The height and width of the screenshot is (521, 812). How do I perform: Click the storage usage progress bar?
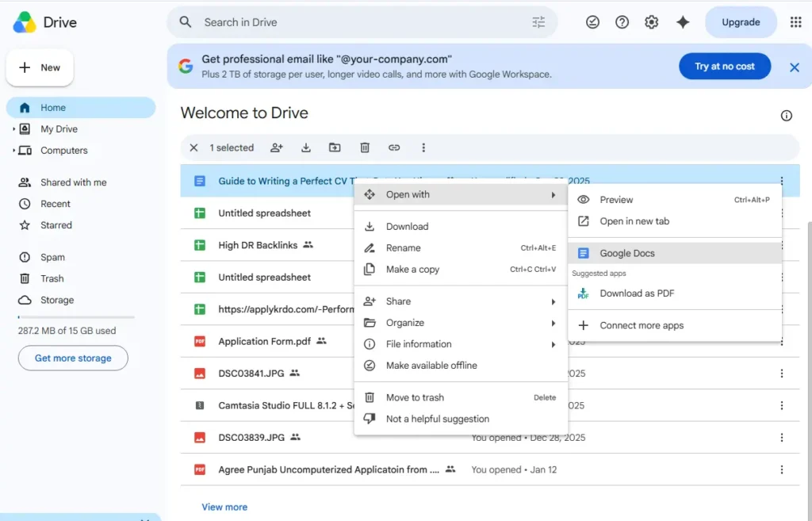tap(76, 317)
